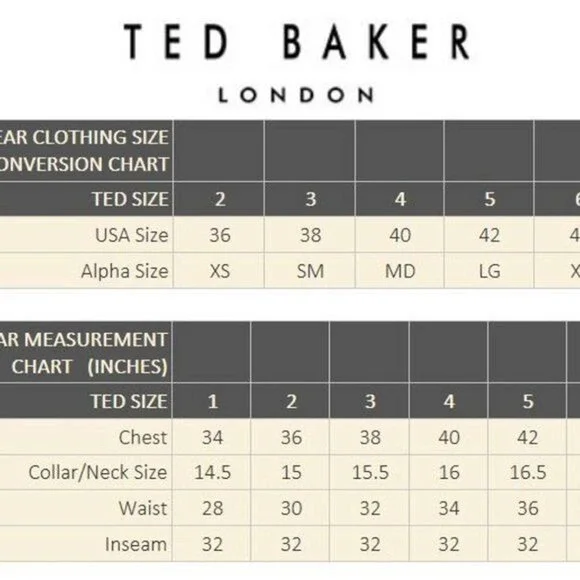Select the Waist 28 cell
The height and width of the screenshot is (580, 580).
[212, 508]
